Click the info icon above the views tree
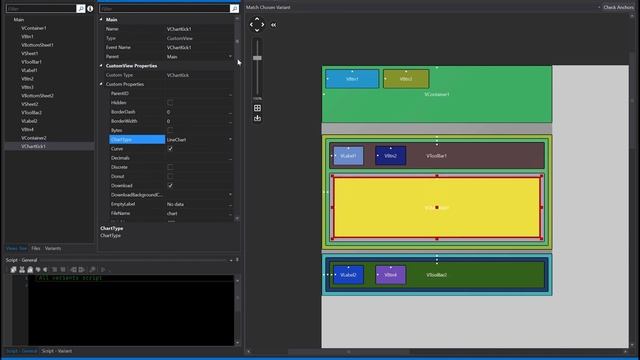This screenshot has width=640, height=360. (90, 8)
